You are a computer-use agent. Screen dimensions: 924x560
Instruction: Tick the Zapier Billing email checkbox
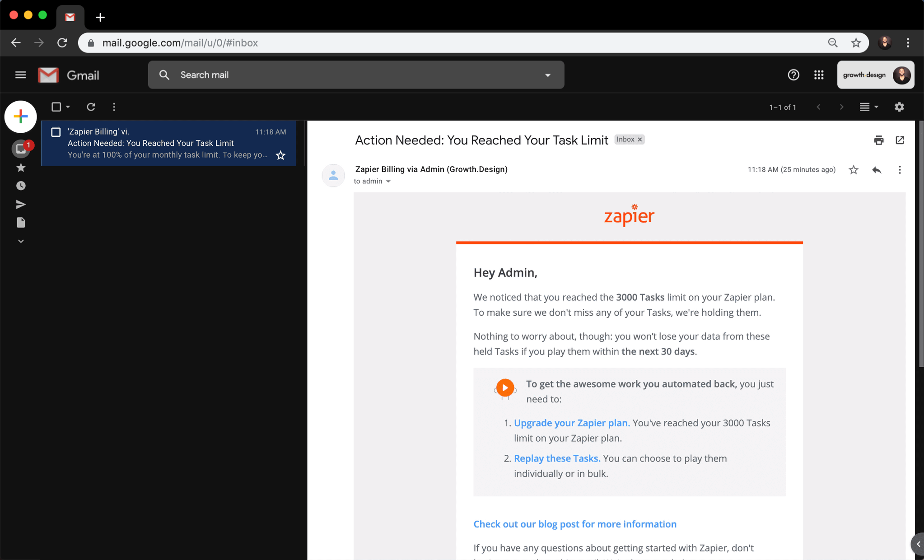tap(56, 132)
